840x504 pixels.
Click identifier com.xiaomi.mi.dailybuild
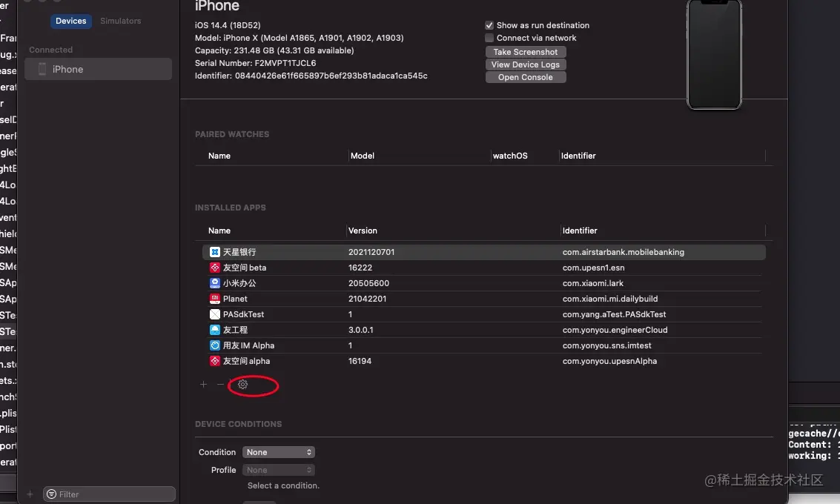[x=609, y=299]
